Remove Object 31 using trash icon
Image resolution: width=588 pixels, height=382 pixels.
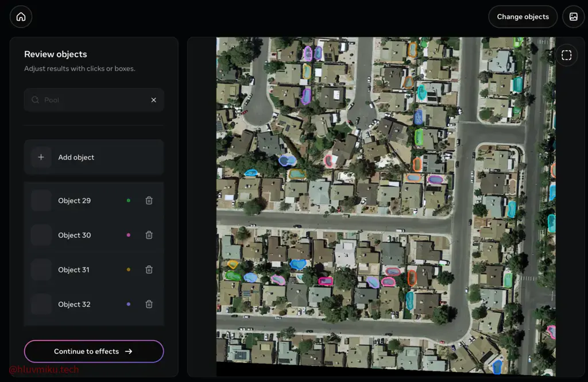click(x=149, y=269)
